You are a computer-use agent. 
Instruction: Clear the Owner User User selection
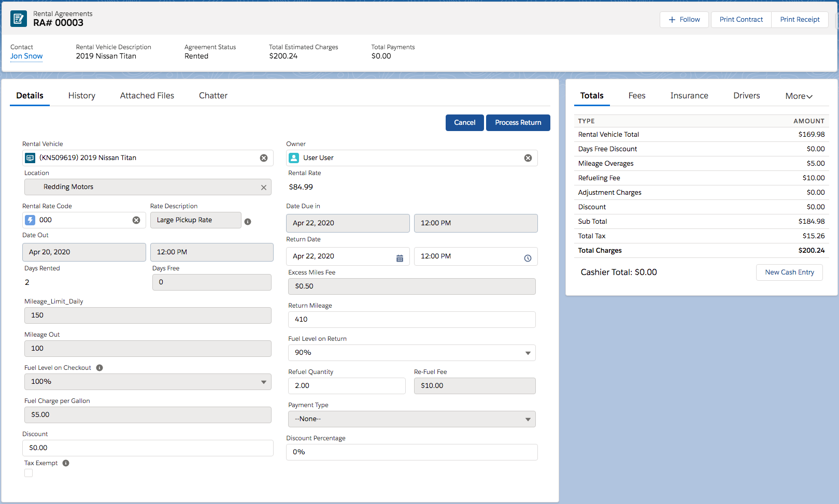coord(528,158)
